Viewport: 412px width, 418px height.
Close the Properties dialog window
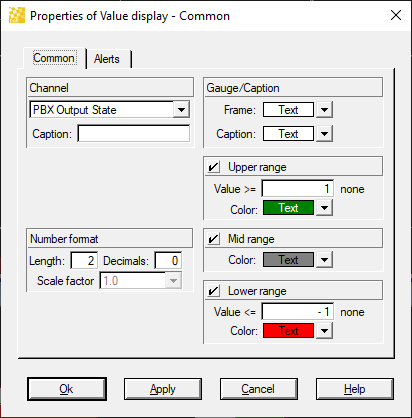tap(396, 15)
